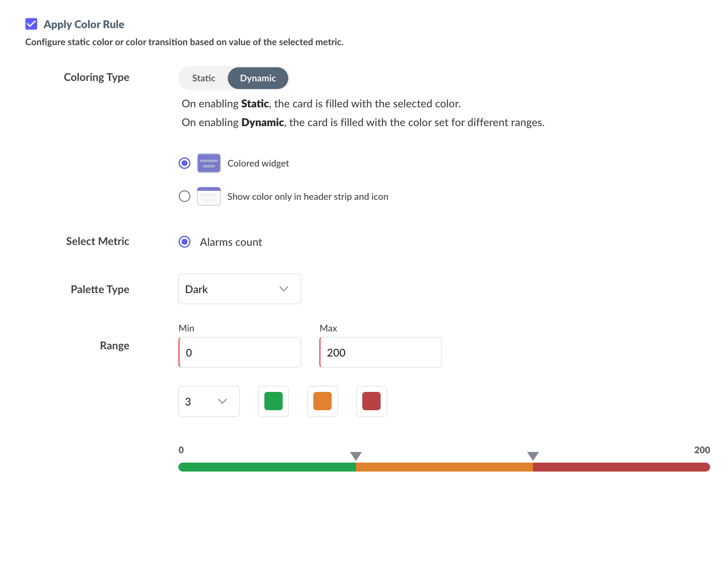Click the Colored widget preview icon

(209, 163)
